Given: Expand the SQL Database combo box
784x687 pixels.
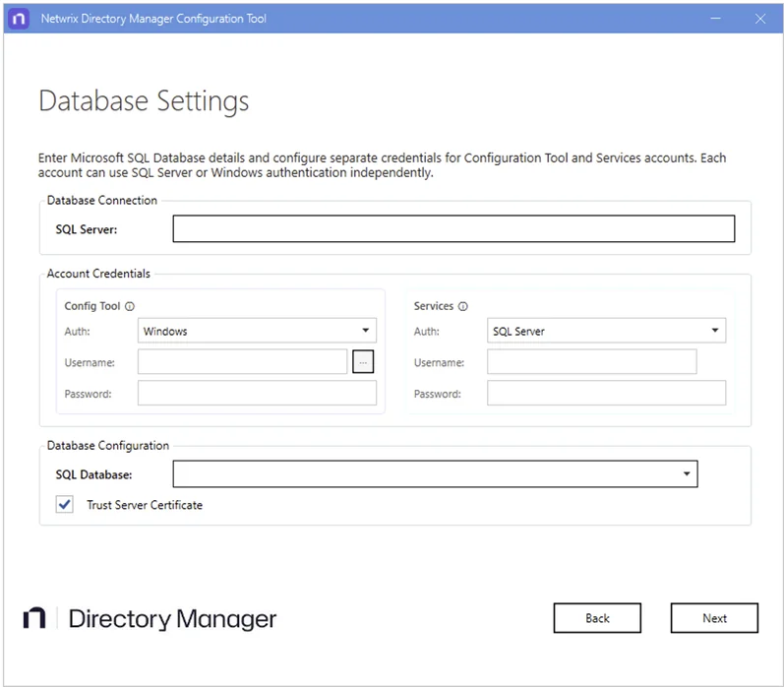Looking at the screenshot, I should [435, 473].
